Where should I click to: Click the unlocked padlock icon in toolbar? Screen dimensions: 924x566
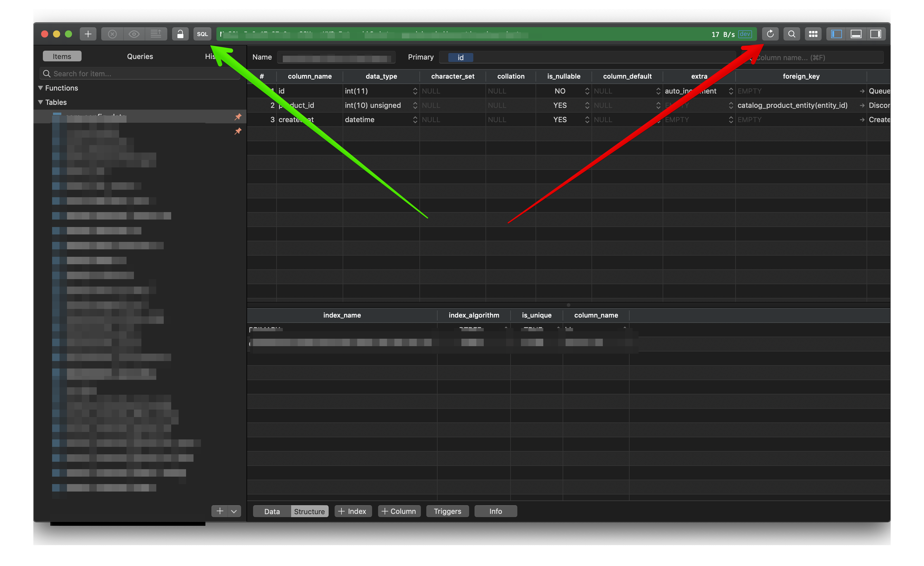point(180,34)
